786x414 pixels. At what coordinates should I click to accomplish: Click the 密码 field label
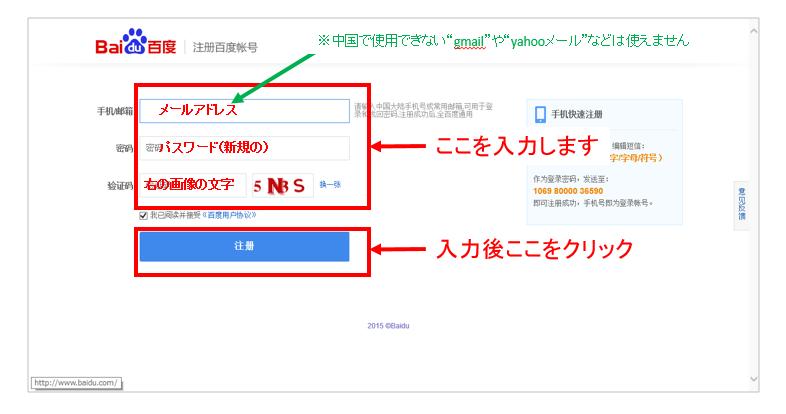tap(124, 148)
